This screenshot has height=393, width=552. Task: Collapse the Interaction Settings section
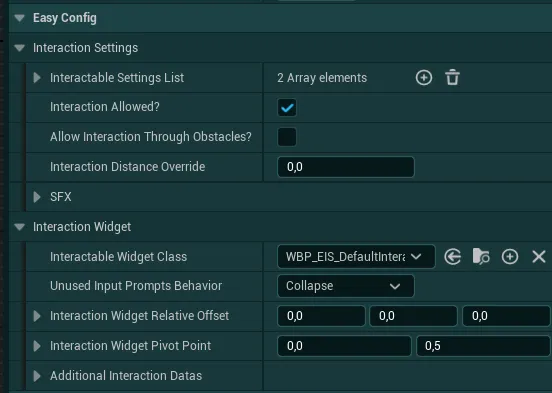coord(20,48)
